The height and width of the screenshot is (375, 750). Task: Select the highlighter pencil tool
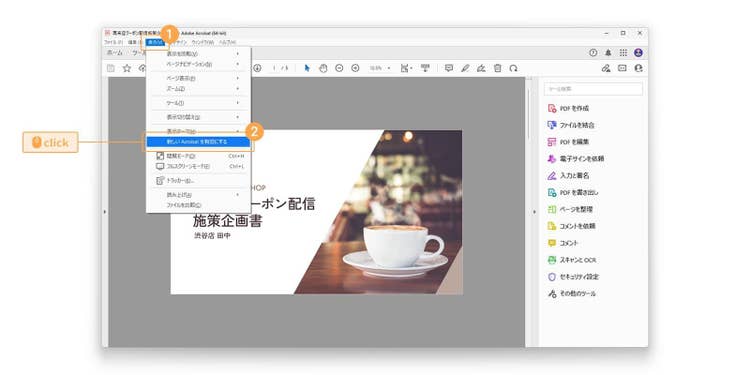coord(465,68)
